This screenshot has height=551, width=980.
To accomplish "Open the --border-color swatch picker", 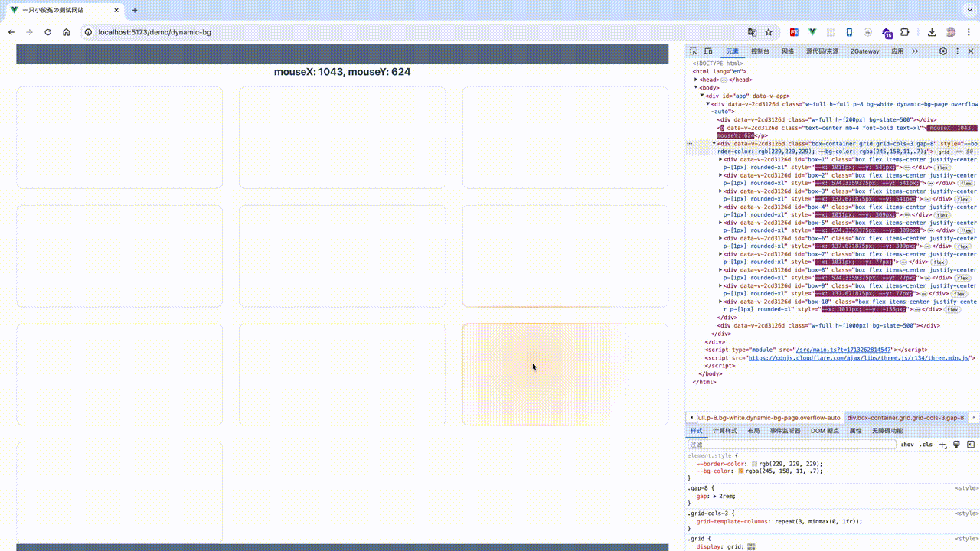I will [x=754, y=464].
